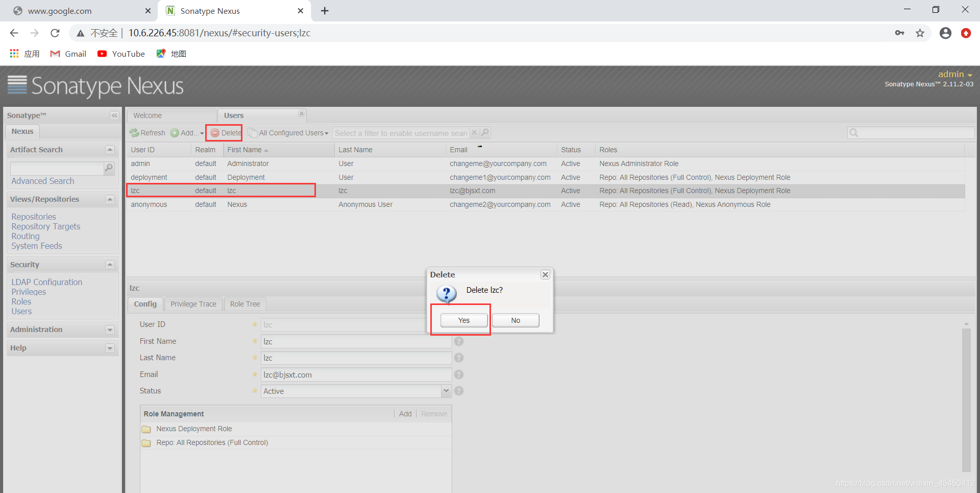This screenshot has height=493, width=980.
Task: Sort by the First Name column header
Action: pyautogui.click(x=279, y=150)
